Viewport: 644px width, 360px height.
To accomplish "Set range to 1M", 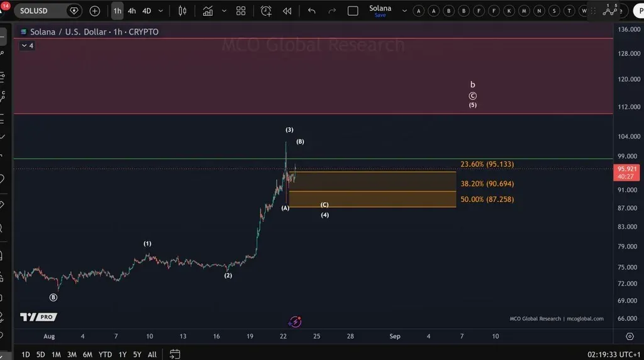I will click(56, 354).
